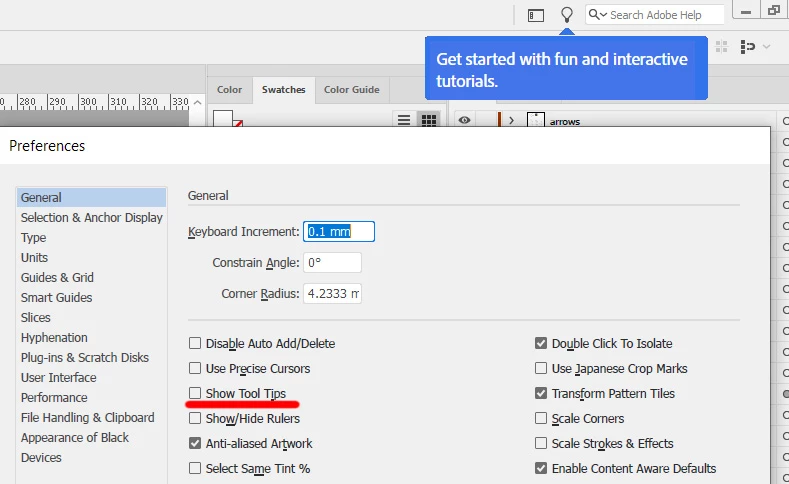Click the Constrain Angle field
789x484 pixels.
[332, 263]
